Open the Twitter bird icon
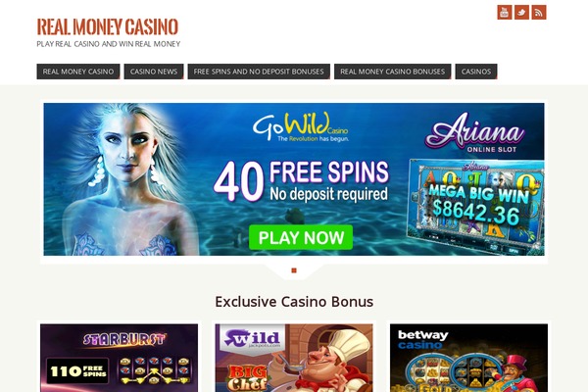The image size is (588, 392). click(521, 13)
